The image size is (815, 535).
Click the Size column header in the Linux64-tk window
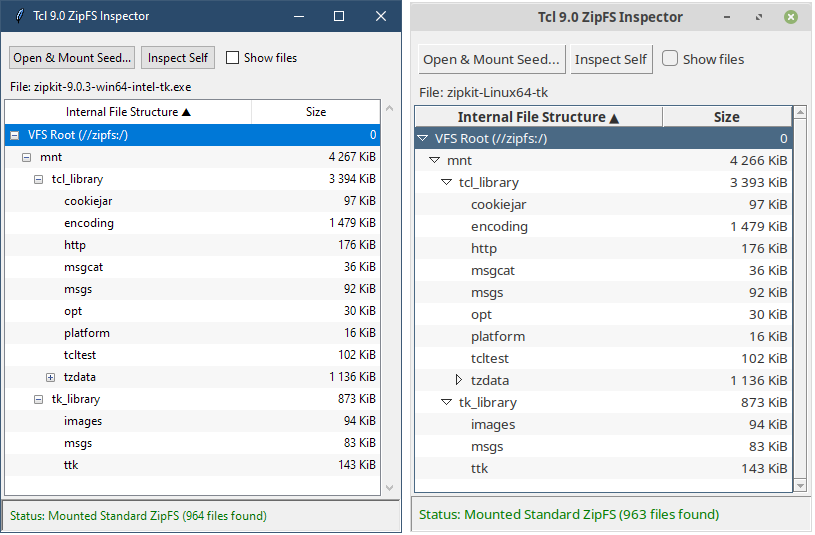[x=726, y=117]
